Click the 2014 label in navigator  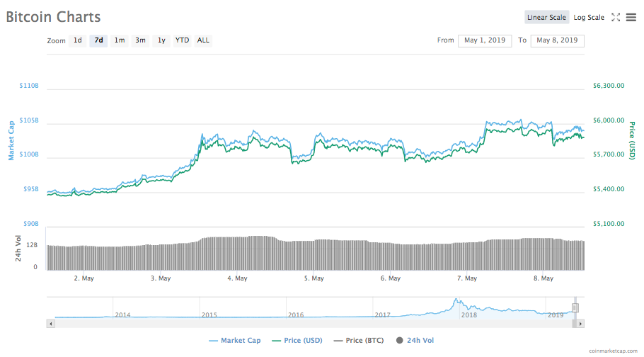tap(122, 315)
